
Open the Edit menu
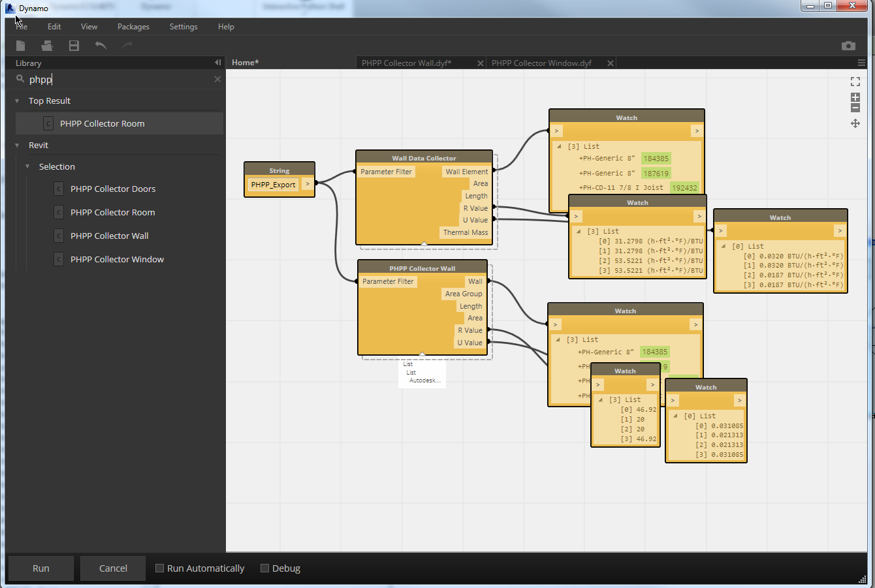(54, 27)
